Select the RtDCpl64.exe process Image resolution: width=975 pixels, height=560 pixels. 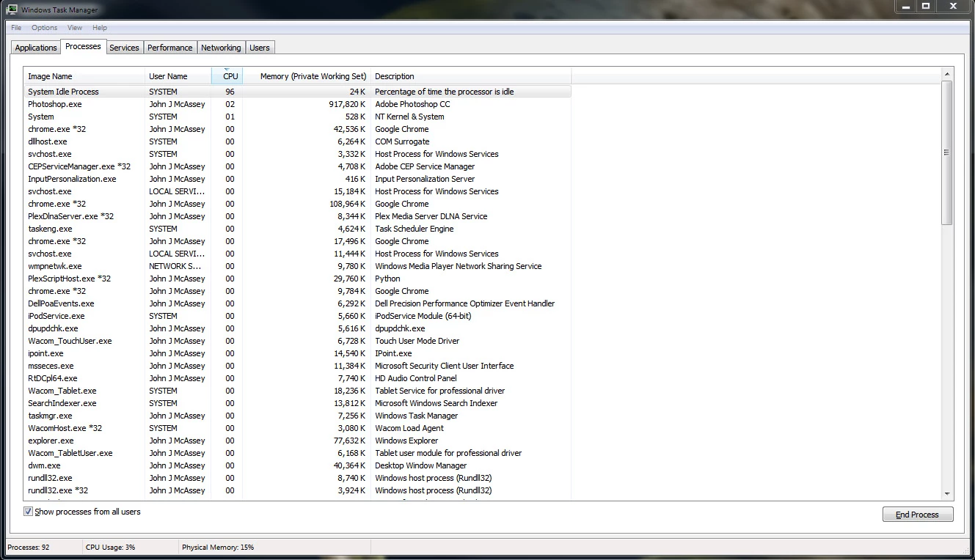(x=297, y=378)
